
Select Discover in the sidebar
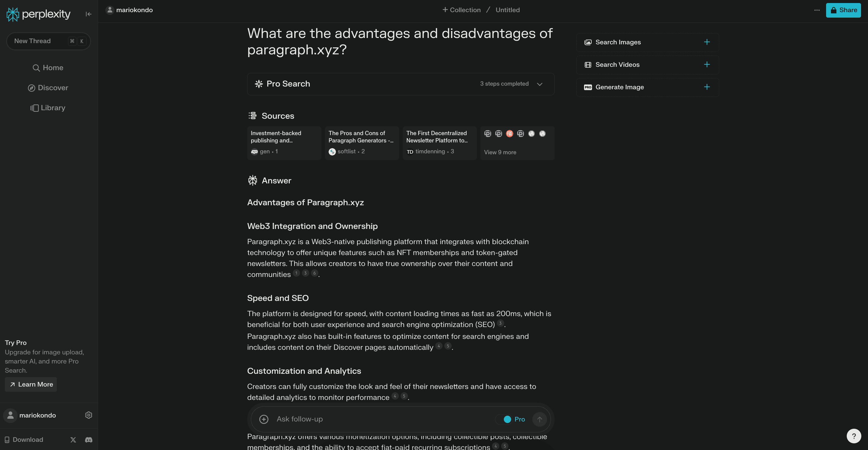pyautogui.click(x=48, y=87)
